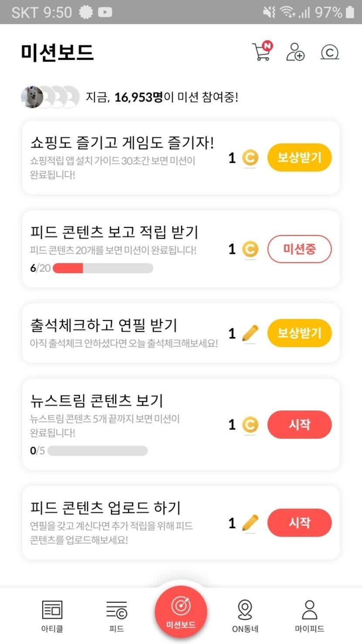Tap the coin icon on feed content mission
Screen dimensions: 362x644
250,249
